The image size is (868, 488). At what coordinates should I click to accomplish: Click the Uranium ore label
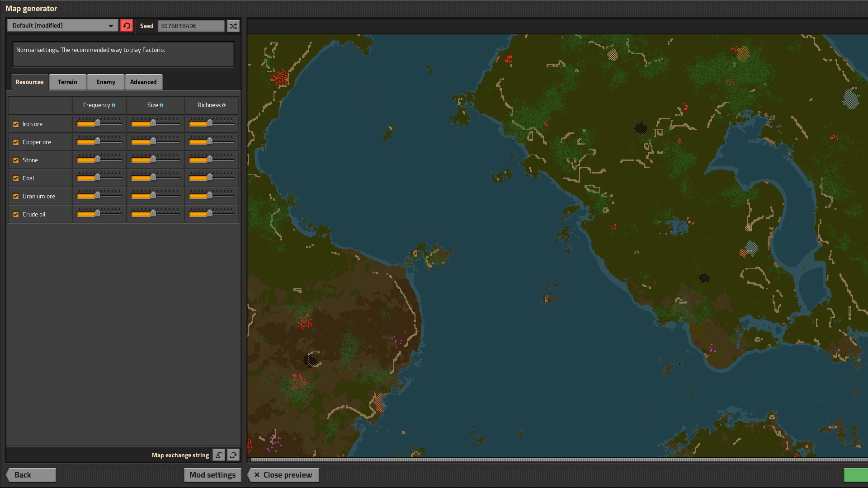coord(39,196)
